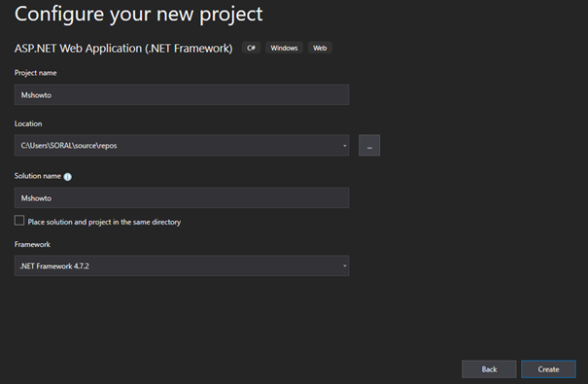588x384 pixels.
Task: Select the .NET Framework 4.7.2 combo box
Action: click(182, 265)
